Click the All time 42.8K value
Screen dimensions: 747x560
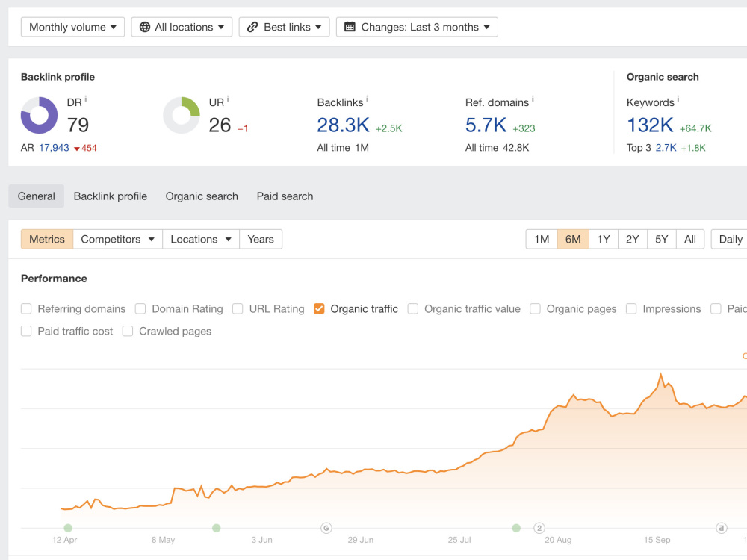pyautogui.click(x=516, y=148)
